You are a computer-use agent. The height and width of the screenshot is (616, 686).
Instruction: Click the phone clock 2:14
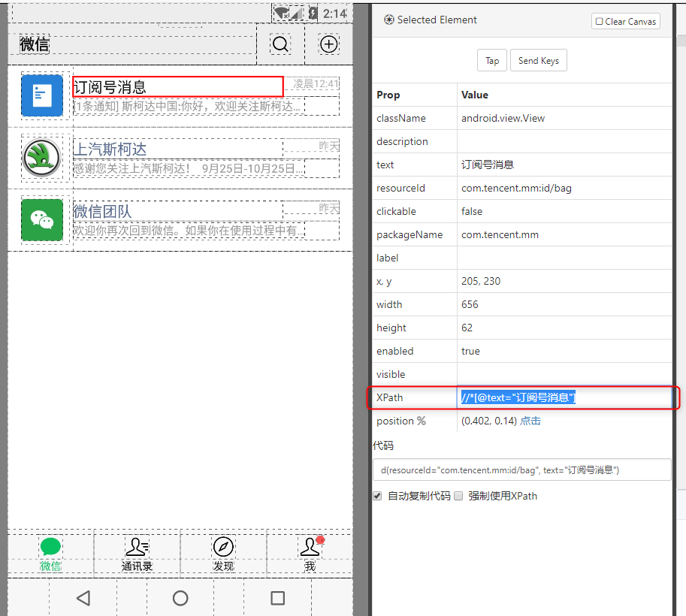(x=334, y=14)
